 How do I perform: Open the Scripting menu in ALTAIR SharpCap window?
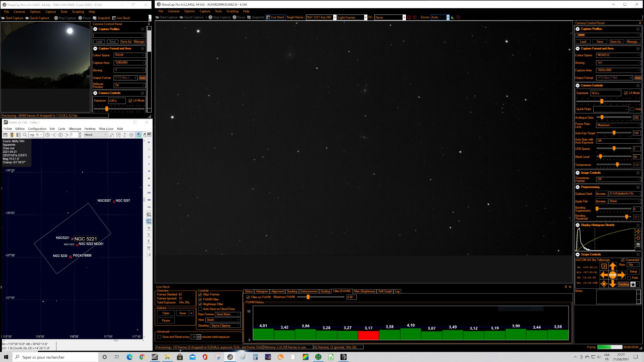click(x=232, y=11)
